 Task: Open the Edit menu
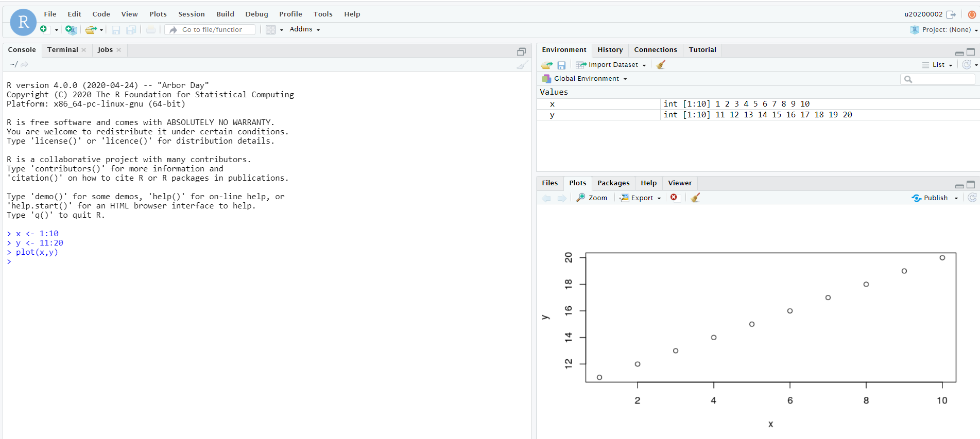(x=74, y=14)
